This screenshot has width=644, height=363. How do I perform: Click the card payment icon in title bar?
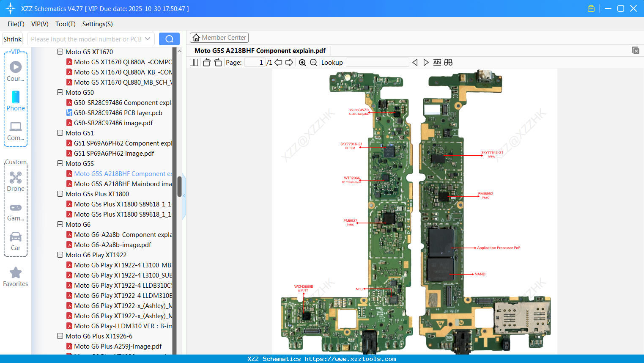click(x=591, y=8)
